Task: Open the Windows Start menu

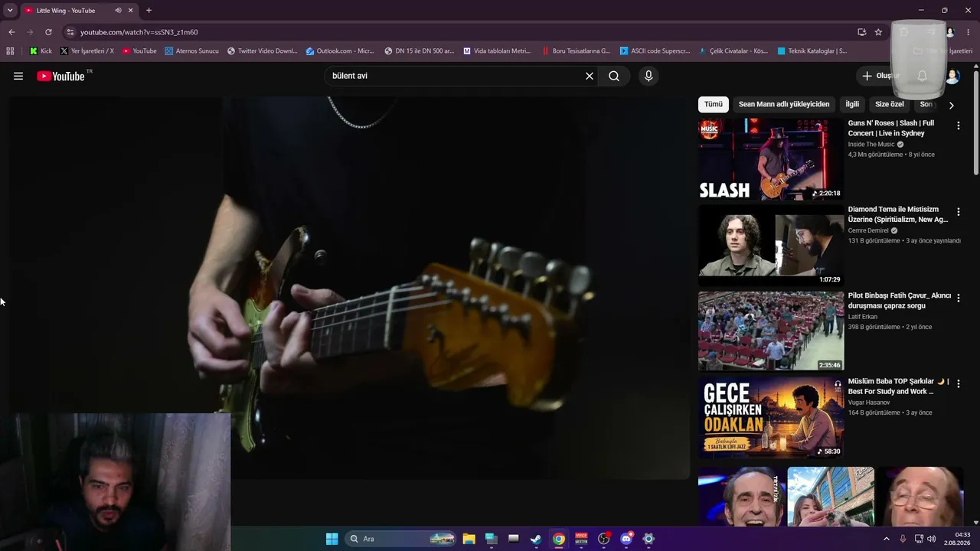Action: coord(332,539)
